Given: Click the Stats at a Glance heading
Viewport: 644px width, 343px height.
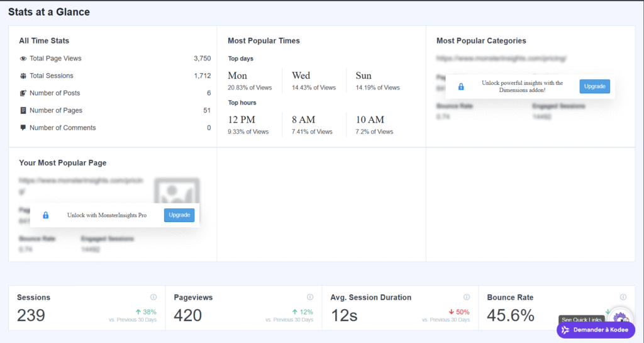Looking at the screenshot, I should pos(49,12).
